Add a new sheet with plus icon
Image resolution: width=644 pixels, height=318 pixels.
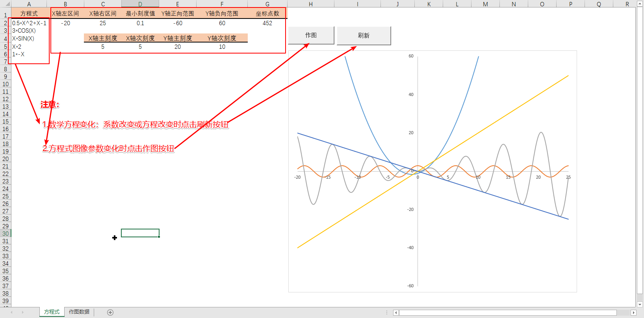[110, 312]
